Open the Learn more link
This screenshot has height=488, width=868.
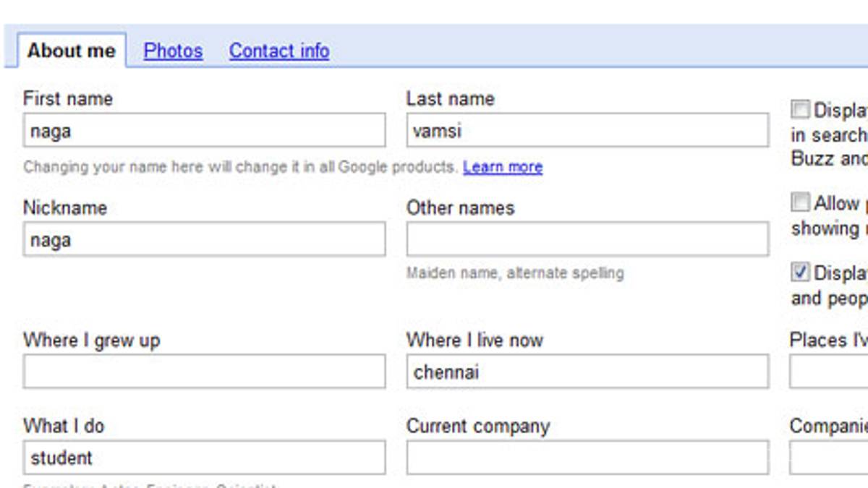point(503,167)
